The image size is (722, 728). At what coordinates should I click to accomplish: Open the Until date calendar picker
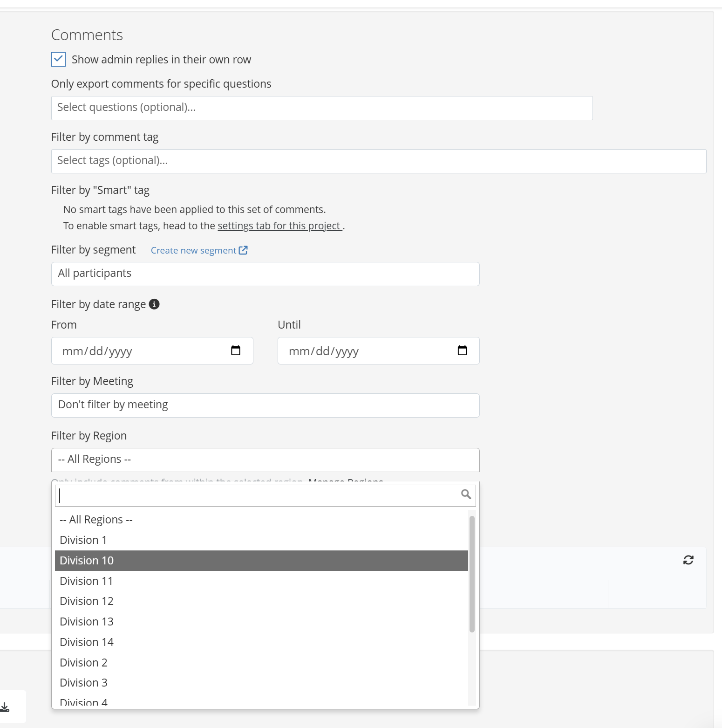462,350
